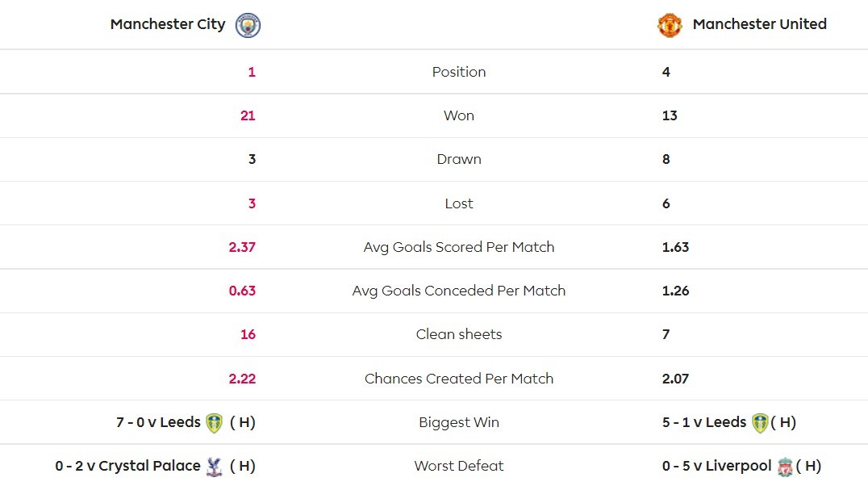This screenshot has width=868, height=486.
Task: Click the Drawn stat label
Action: tap(459, 159)
